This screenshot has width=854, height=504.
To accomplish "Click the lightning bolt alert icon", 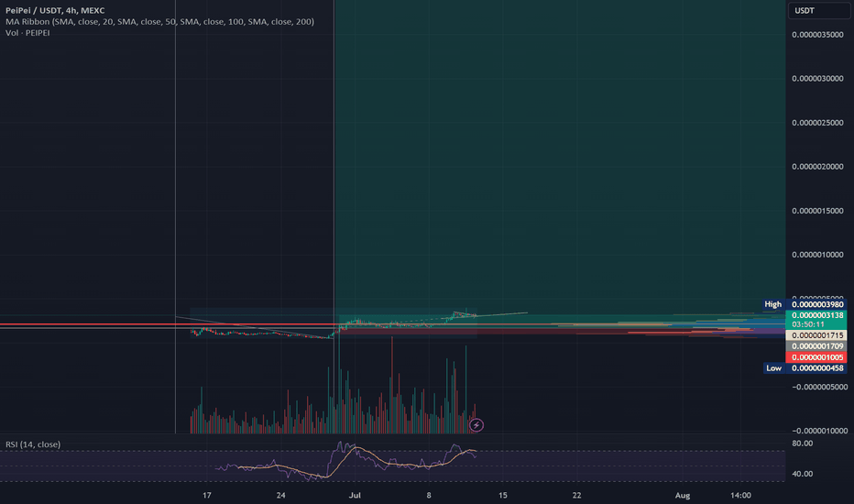I will point(476,425).
